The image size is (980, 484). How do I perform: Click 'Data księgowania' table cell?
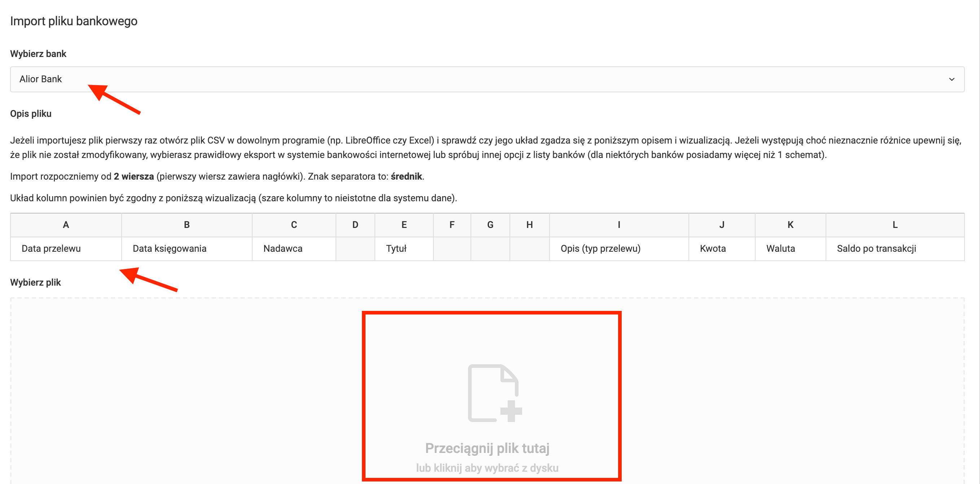pyautogui.click(x=170, y=248)
